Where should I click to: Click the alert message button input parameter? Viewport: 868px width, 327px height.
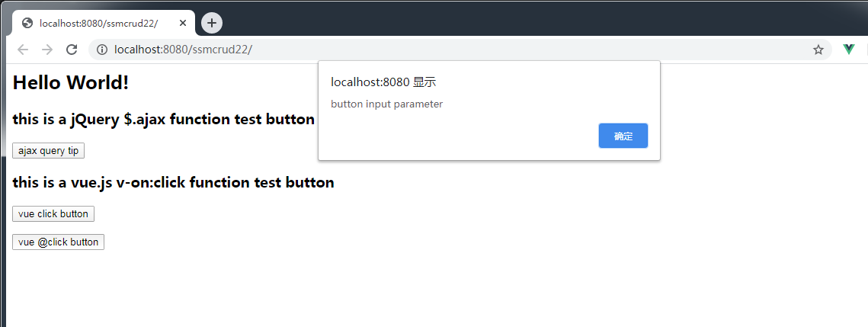point(387,104)
